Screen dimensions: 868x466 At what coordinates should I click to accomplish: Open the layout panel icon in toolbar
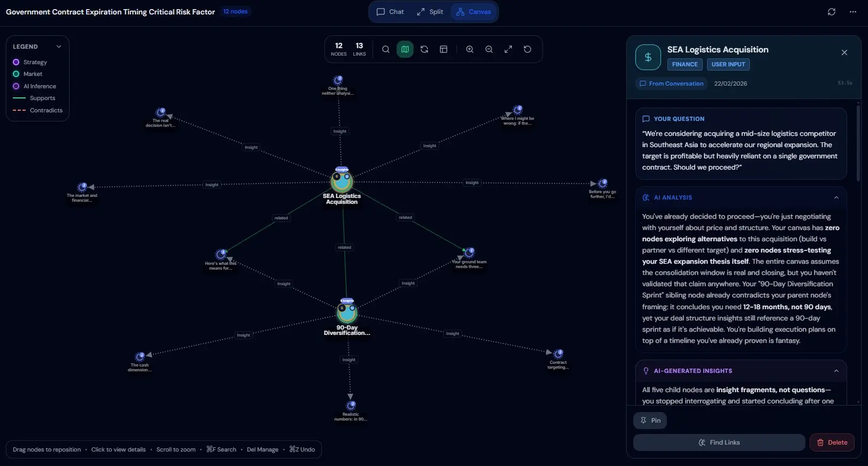443,49
